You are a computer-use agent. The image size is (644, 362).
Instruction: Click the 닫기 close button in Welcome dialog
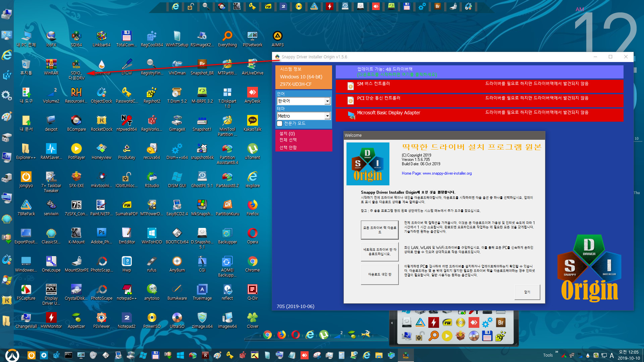(527, 292)
